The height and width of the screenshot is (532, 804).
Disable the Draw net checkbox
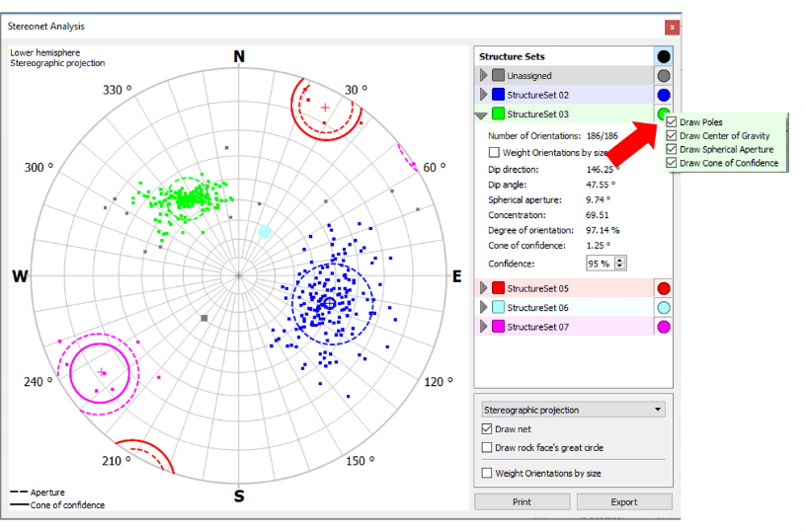487,428
